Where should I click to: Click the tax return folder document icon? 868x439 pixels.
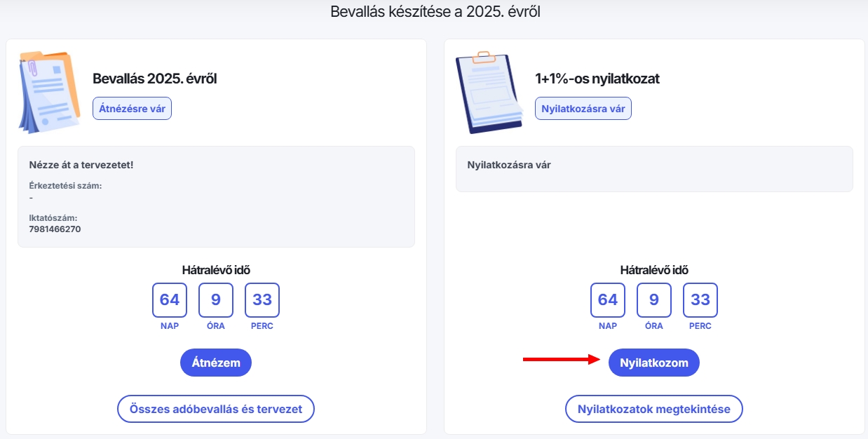[x=49, y=91]
